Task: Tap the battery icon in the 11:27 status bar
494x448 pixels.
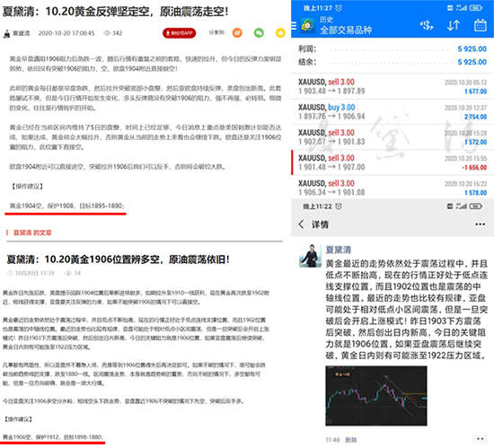Action: [x=476, y=8]
